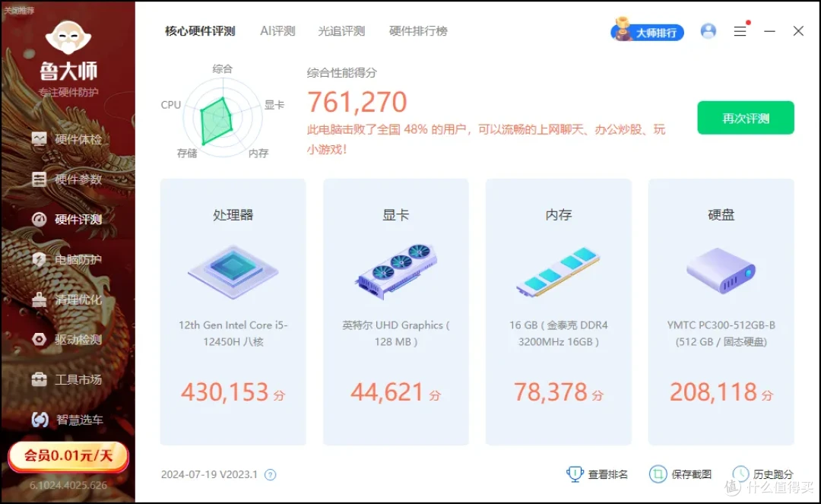Switch to the 硬件排行榜 tab
Image resolution: width=821 pixels, height=504 pixels.
coord(418,31)
